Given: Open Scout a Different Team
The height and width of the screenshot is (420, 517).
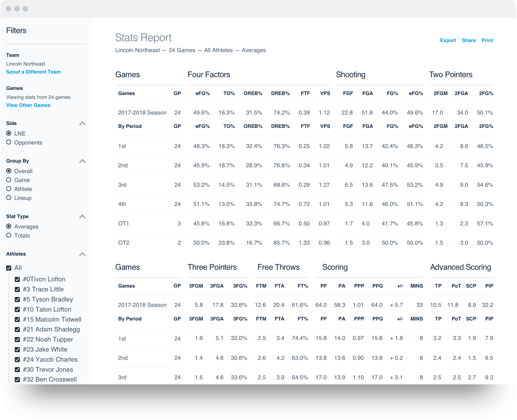Looking at the screenshot, I should pyautogui.click(x=33, y=72).
